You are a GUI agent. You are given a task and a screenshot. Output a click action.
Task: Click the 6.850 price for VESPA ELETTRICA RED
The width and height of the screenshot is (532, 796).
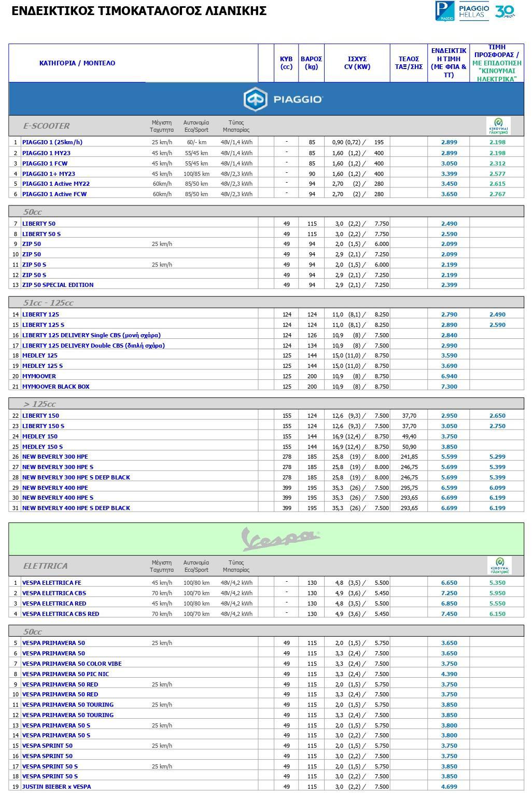pos(449,603)
